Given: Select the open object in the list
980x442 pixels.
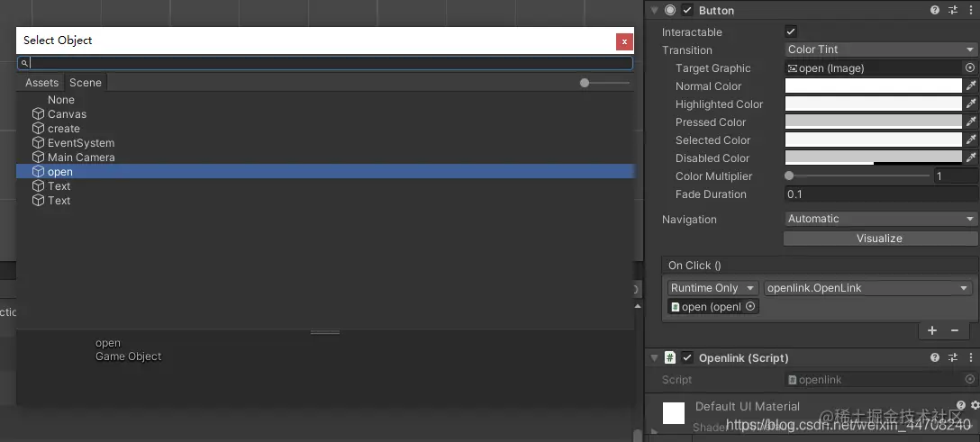Looking at the screenshot, I should point(325,172).
